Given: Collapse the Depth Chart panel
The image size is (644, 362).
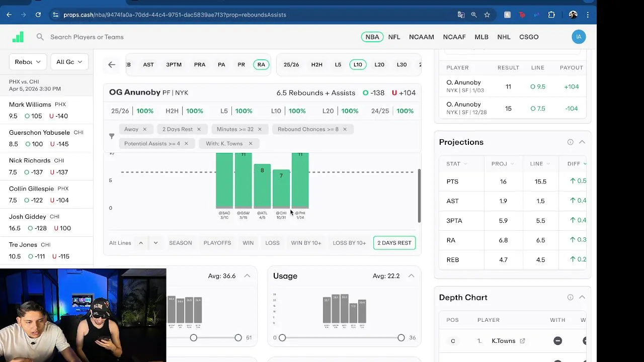Looking at the screenshot, I should [x=582, y=297].
